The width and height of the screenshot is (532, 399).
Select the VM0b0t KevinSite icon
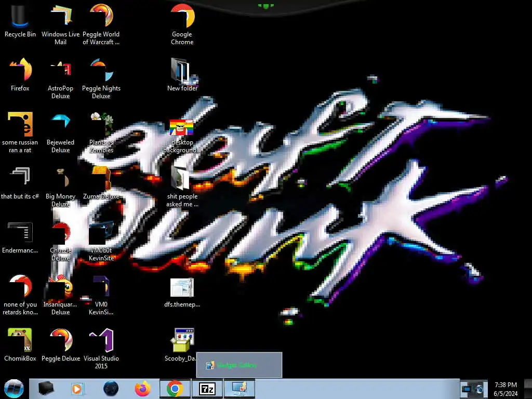click(x=101, y=241)
